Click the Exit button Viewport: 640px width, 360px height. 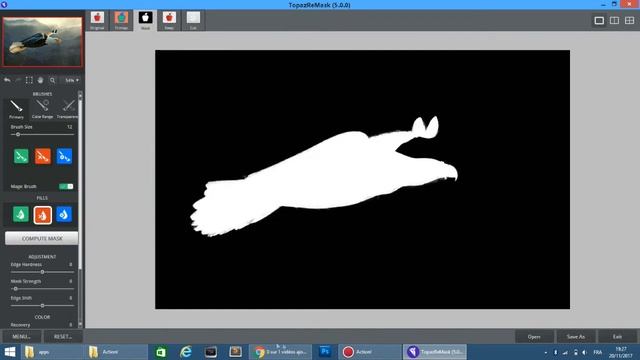tap(617, 337)
